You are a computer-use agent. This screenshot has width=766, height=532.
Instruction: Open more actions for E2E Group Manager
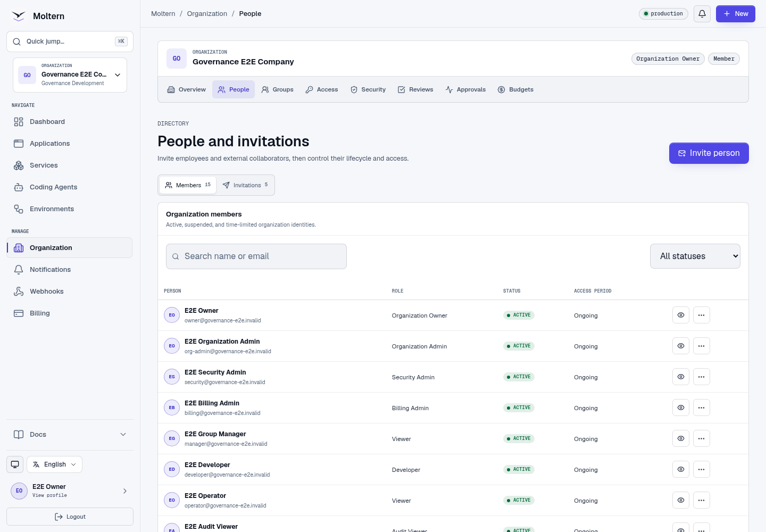pos(701,438)
